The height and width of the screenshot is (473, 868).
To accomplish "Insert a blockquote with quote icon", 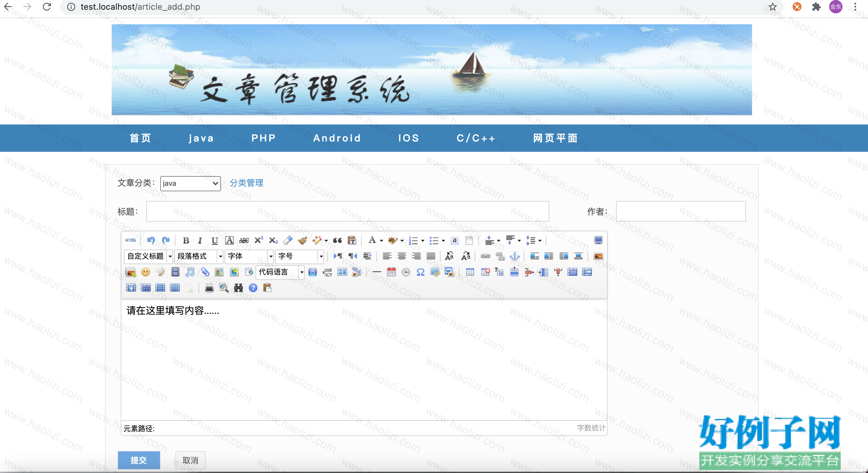I will [337, 240].
